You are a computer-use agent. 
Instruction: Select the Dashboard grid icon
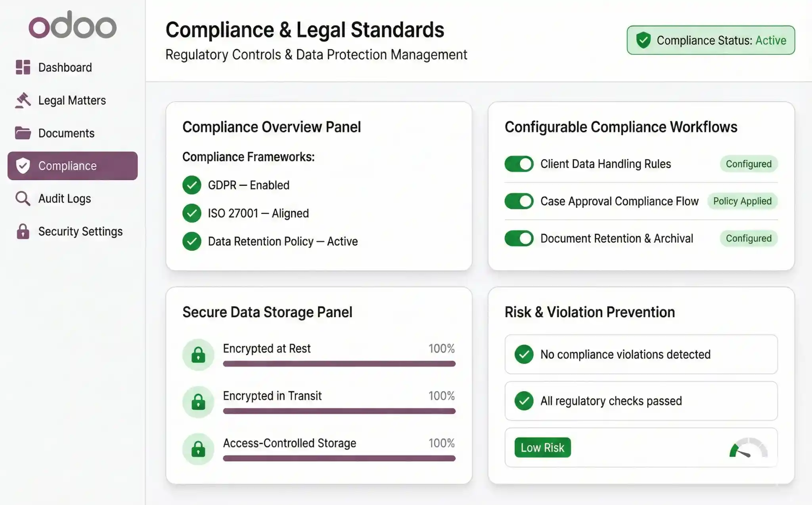[23, 67]
